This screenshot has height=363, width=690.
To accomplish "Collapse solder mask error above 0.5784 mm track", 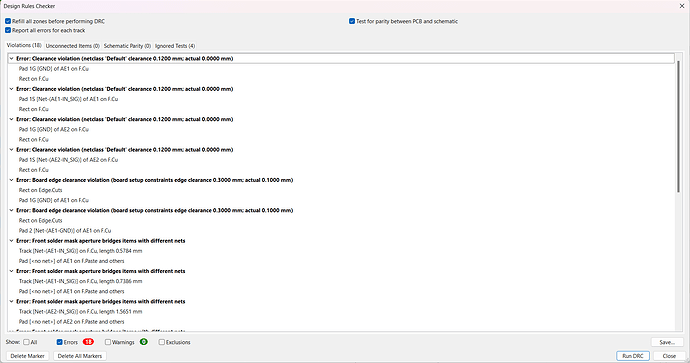I will point(11,241).
